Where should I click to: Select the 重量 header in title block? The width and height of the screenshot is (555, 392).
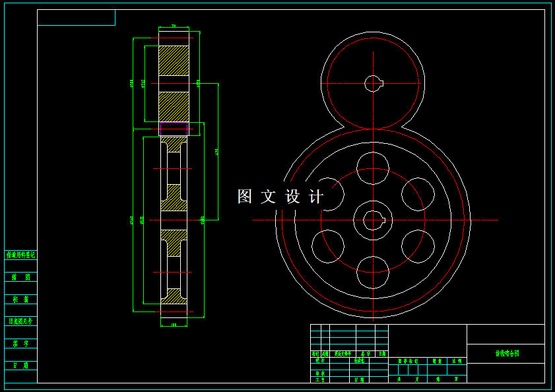[437, 361]
